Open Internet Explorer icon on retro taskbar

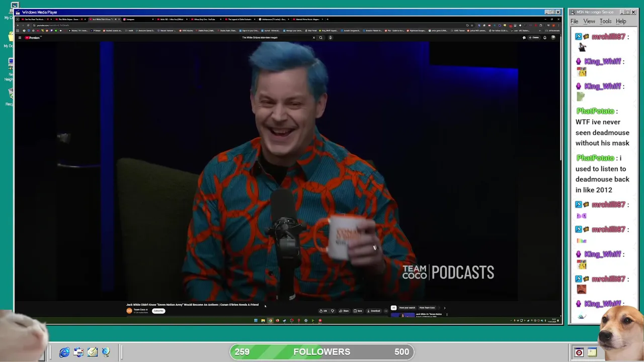point(64,352)
